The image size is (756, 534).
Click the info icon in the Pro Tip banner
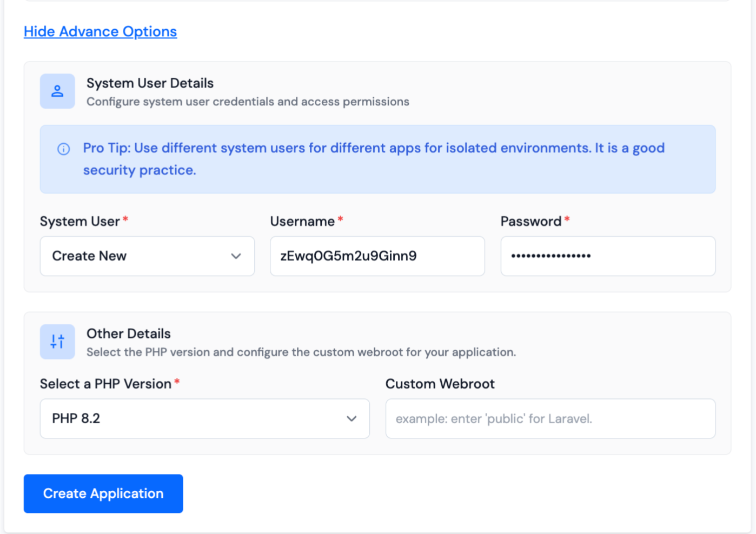point(63,149)
